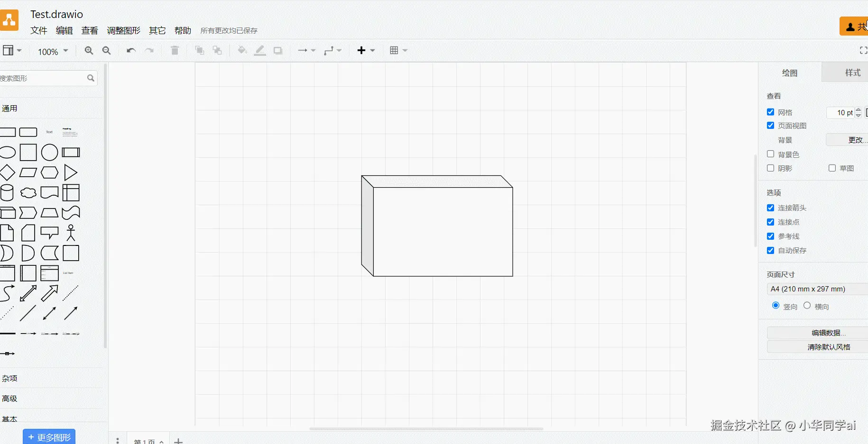
Task: Open the 100% zoom level dropdown
Action: 53,51
